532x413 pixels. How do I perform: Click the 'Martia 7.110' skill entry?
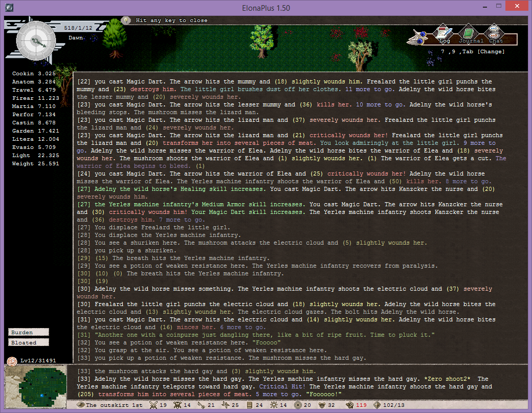coord(34,106)
